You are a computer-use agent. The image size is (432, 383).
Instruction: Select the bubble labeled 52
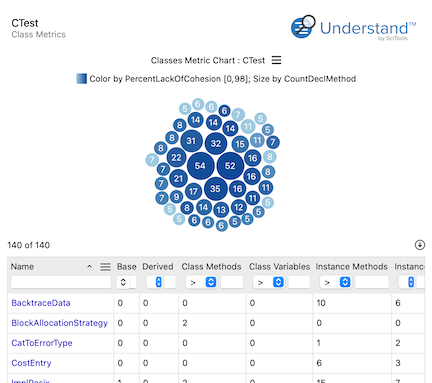[230, 166]
